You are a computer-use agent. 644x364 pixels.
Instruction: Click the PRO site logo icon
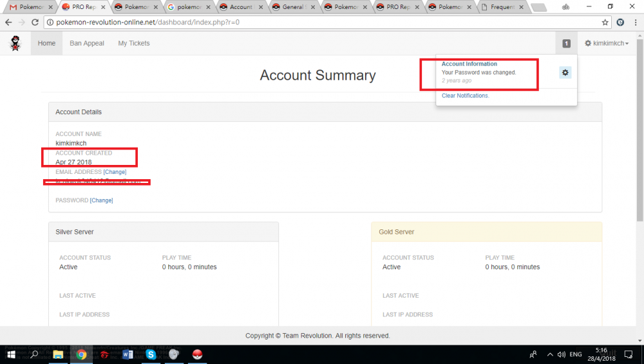(14, 43)
